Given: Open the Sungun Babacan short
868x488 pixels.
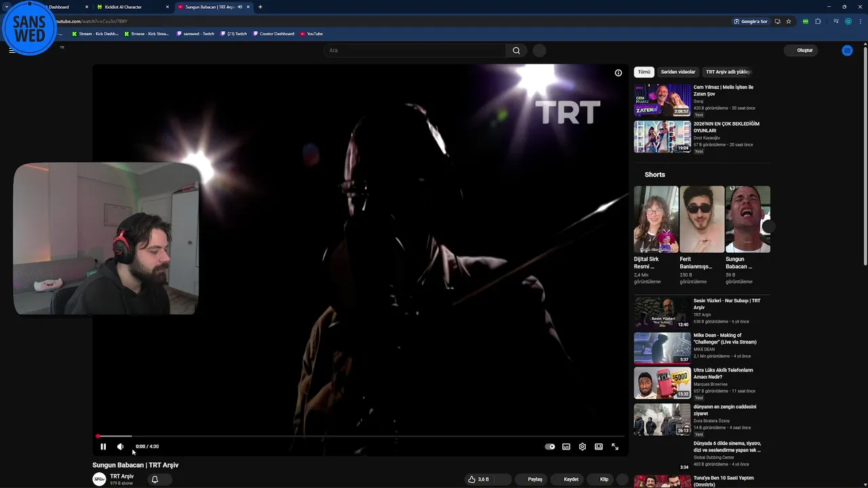Looking at the screenshot, I should [x=748, y=219].
